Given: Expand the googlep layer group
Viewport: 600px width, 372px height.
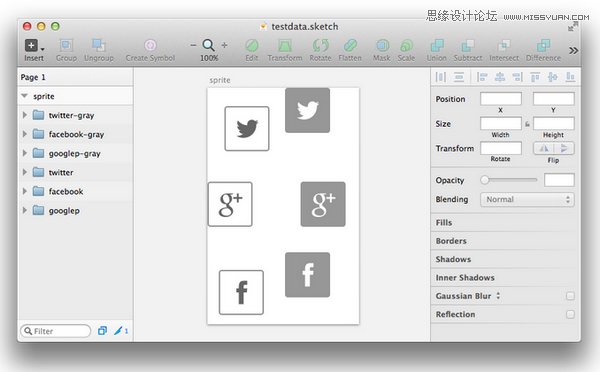Looking at the screenshot, I should point(24,210).
